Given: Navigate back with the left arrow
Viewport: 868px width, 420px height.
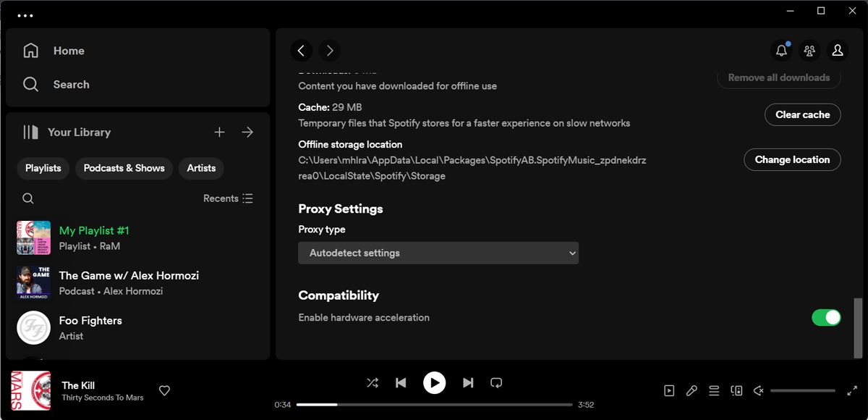Looking at the screenshot, I should point(302,51).
